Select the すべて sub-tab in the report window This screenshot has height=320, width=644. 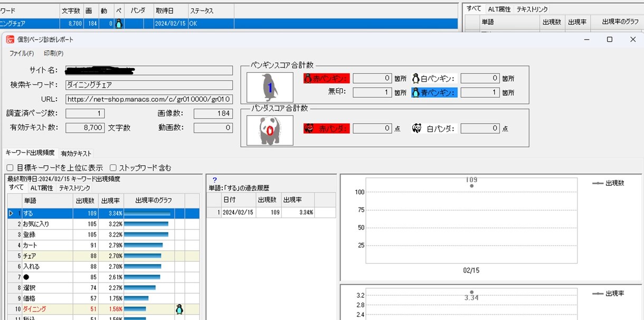[x=16, y=187]
